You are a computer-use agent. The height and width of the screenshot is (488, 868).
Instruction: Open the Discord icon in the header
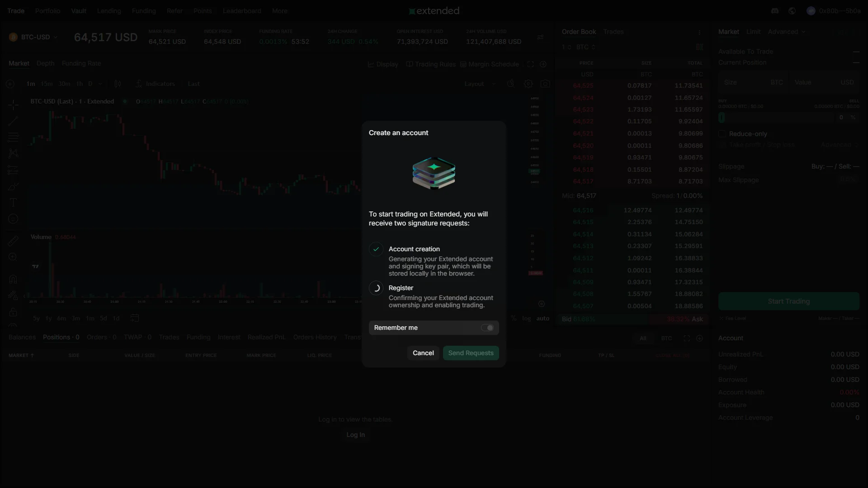pyautogui.click(x=775, y=11)
